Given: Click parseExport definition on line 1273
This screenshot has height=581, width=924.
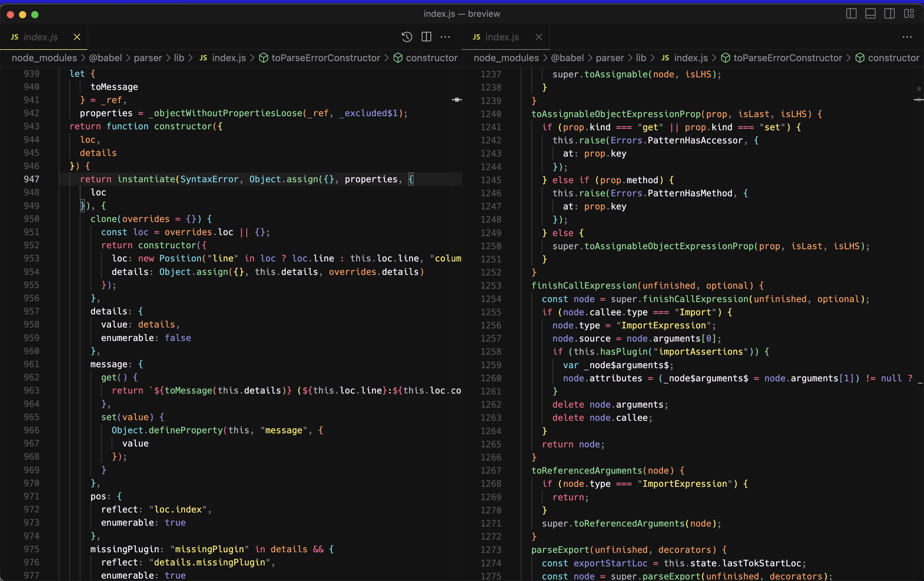Looking at the screenshot, I should pos(560,550).
